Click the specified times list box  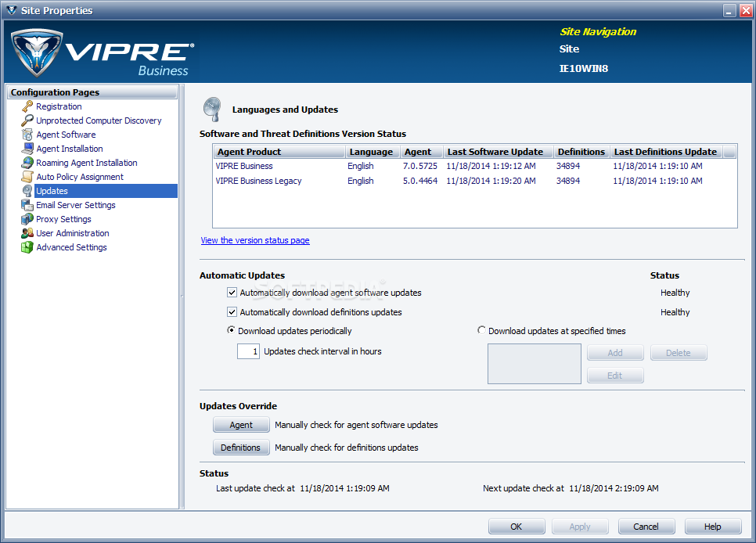click(535, 364)
